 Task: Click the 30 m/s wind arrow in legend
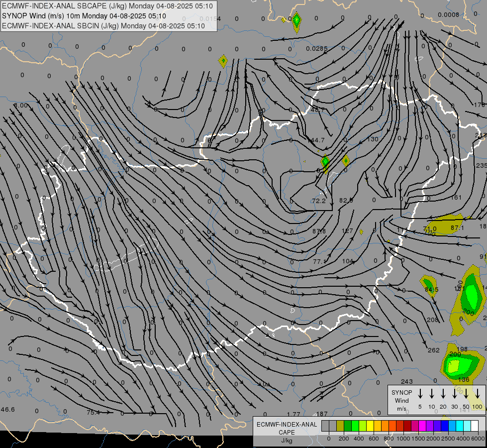pos(455,393)
